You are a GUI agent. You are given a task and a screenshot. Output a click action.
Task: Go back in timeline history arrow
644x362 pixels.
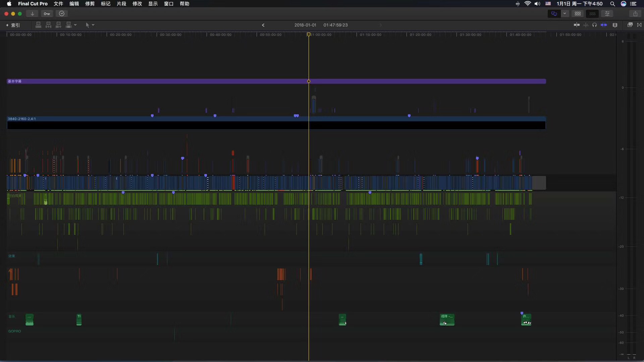pos(263,25)
